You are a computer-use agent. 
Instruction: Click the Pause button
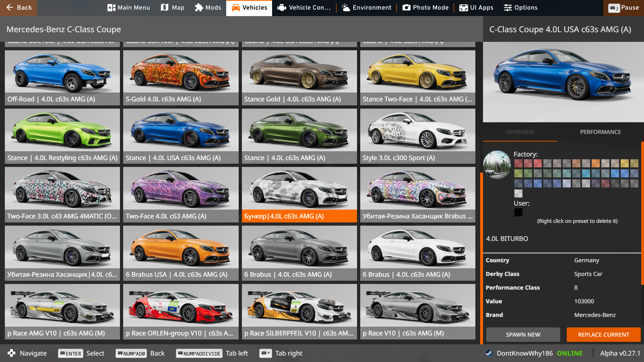coord(623,8)
